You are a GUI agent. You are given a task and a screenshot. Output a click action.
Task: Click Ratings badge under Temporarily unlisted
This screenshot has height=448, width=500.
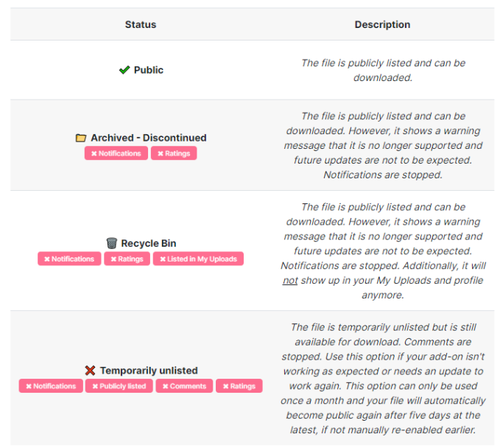pyautogui.click(x=239, y=386)
